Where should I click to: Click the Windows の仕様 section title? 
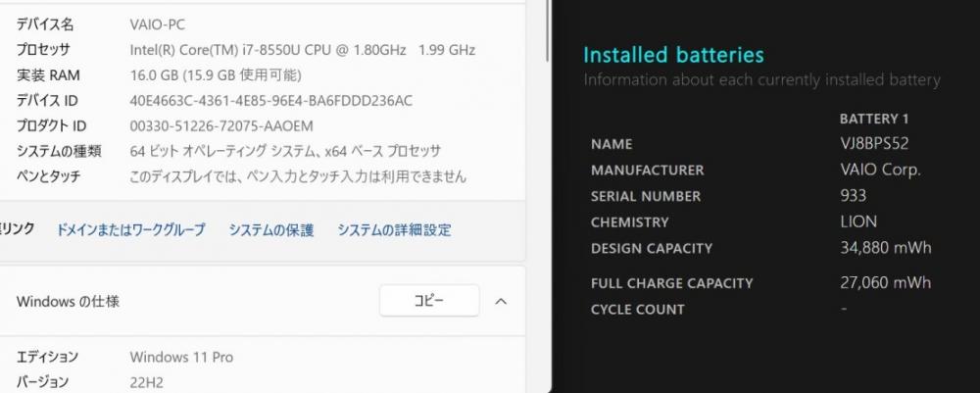68,301
